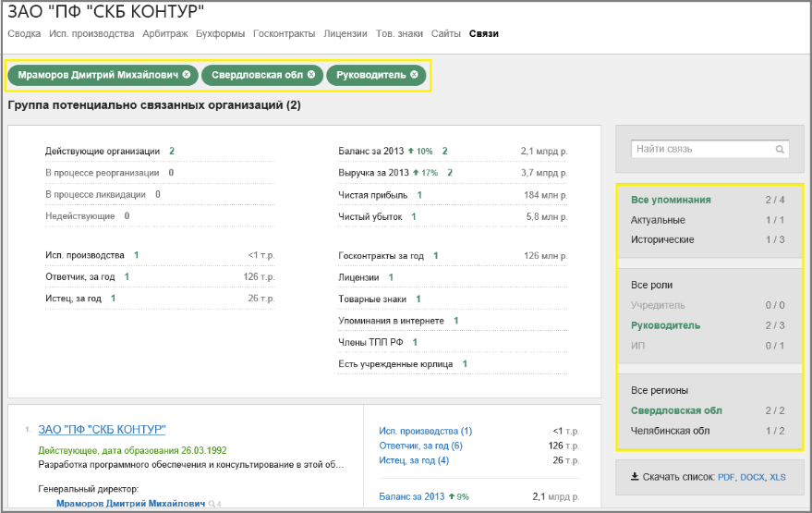812x513 pixels.
Task: Click the Упоминания в интернете row
Action: 453,321
